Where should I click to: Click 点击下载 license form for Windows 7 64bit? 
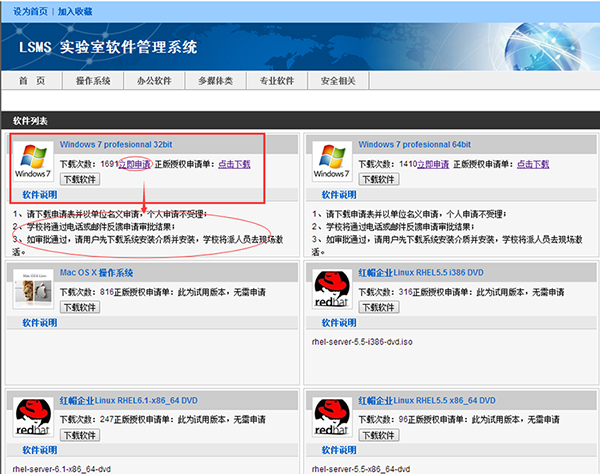pos(533,164)
